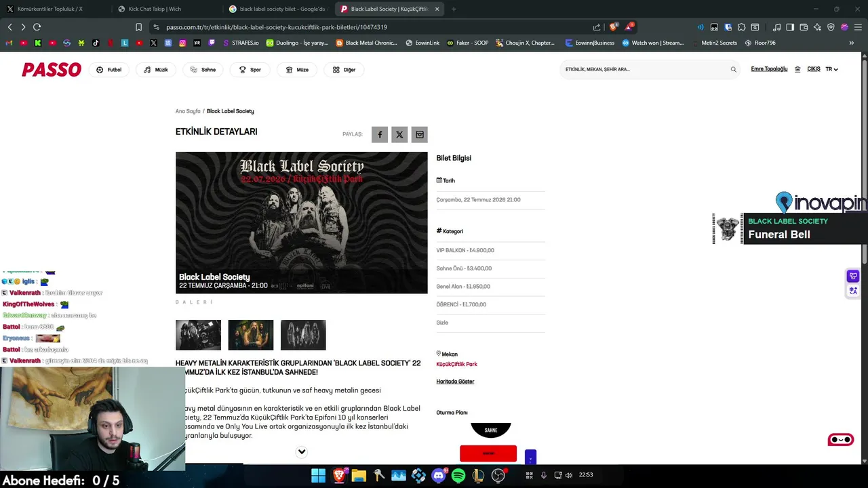Open the Brave Shields lion icon
This screenshot has width=868, height=488.
point(614,27)
